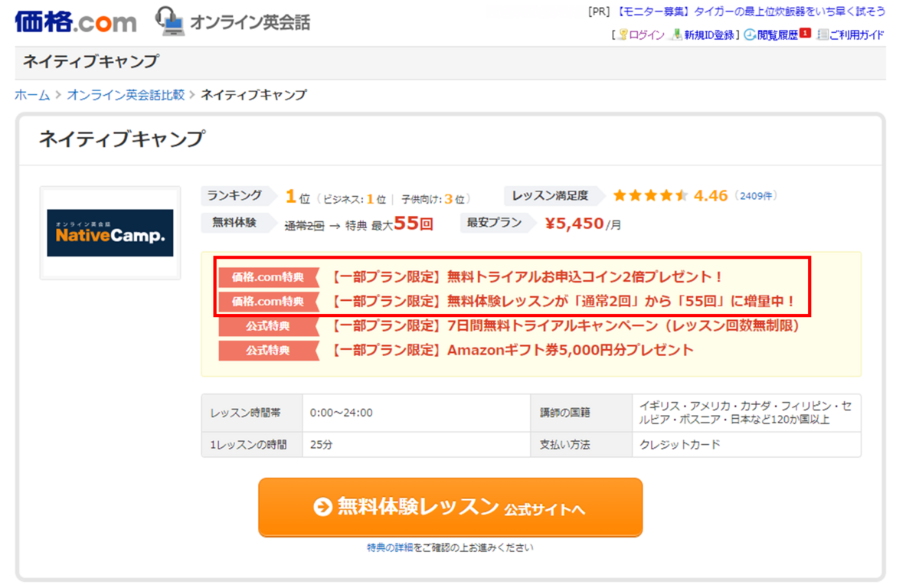Image resolution: width=919 pixels, height=588 pixels.
Task: Select the ビジネス: 1位 ranking text
Action: 354,199
